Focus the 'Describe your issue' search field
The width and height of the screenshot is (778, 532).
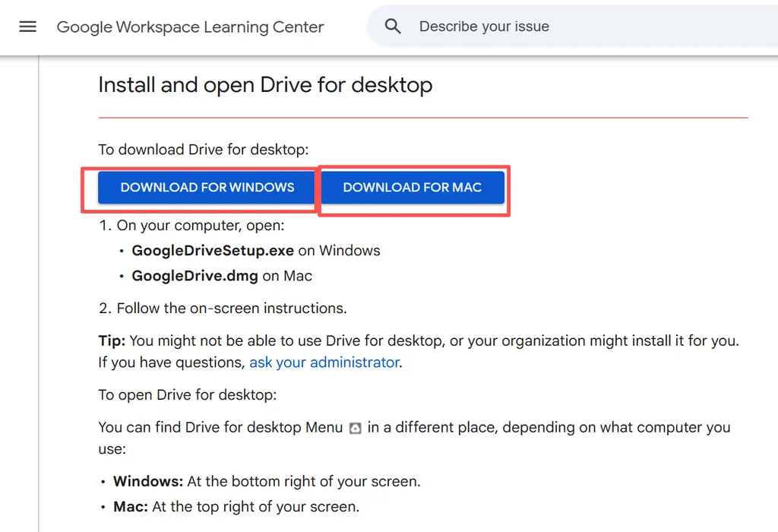click(532, 27)
